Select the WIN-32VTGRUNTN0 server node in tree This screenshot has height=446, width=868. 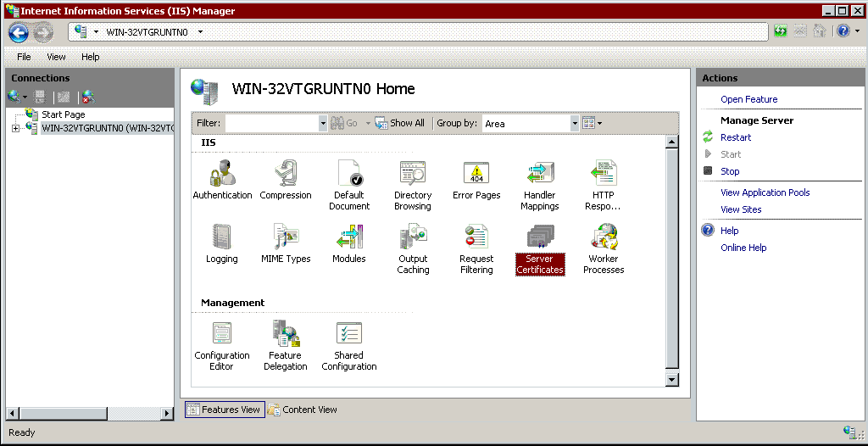click(108, 129)
